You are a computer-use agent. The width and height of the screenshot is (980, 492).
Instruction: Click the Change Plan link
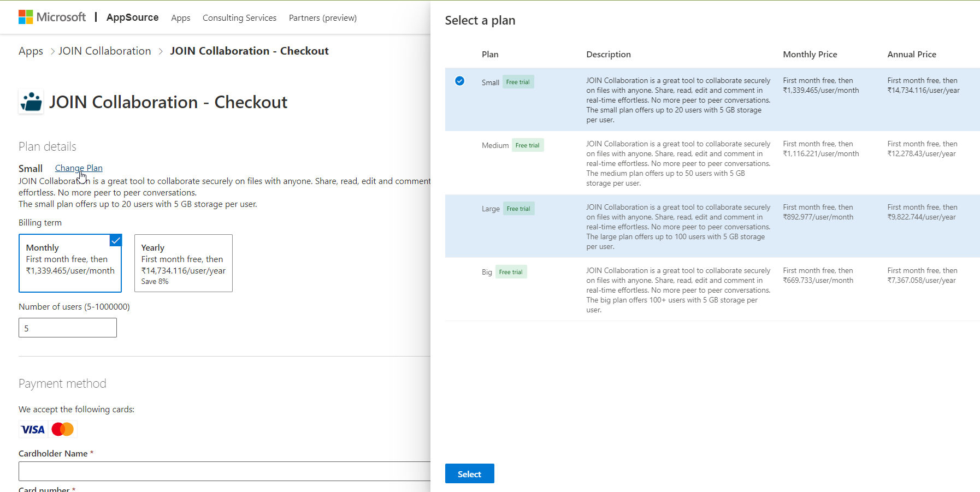pyautogui.click(x=79, y=168)
